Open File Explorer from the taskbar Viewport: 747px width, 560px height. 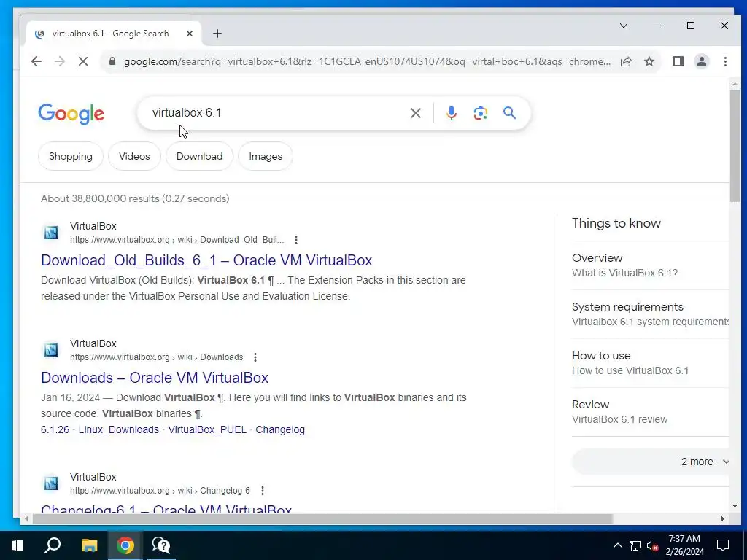89,545
